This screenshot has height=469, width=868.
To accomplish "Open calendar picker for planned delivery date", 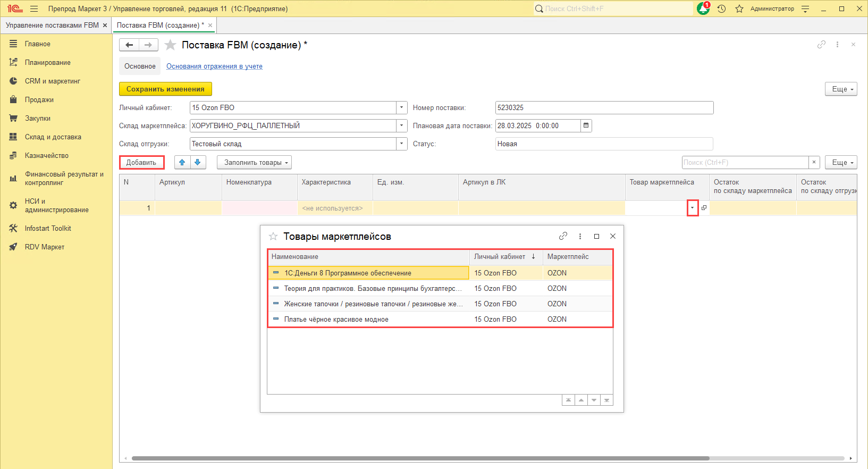I will (586, 126).
